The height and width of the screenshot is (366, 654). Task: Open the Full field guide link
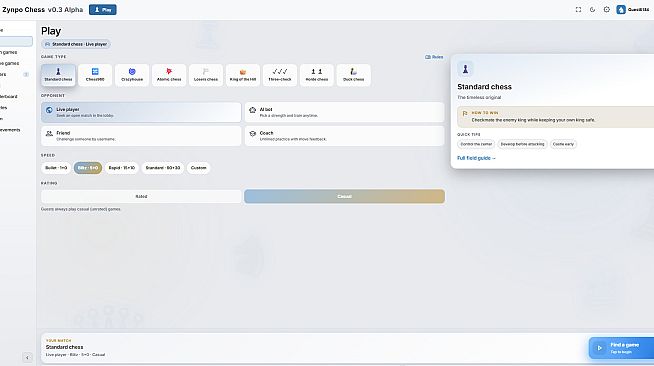point(476,158)
